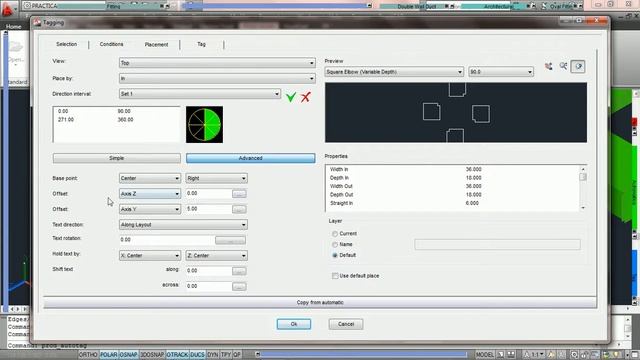Open Hold text by Z: Center dropdown
Screen dimensions: 640x360
pos(216,256)
